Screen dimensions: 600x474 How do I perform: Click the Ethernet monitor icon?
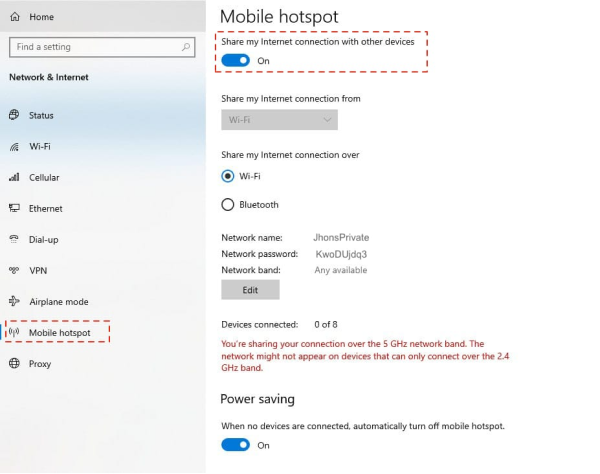pos(14,208)
